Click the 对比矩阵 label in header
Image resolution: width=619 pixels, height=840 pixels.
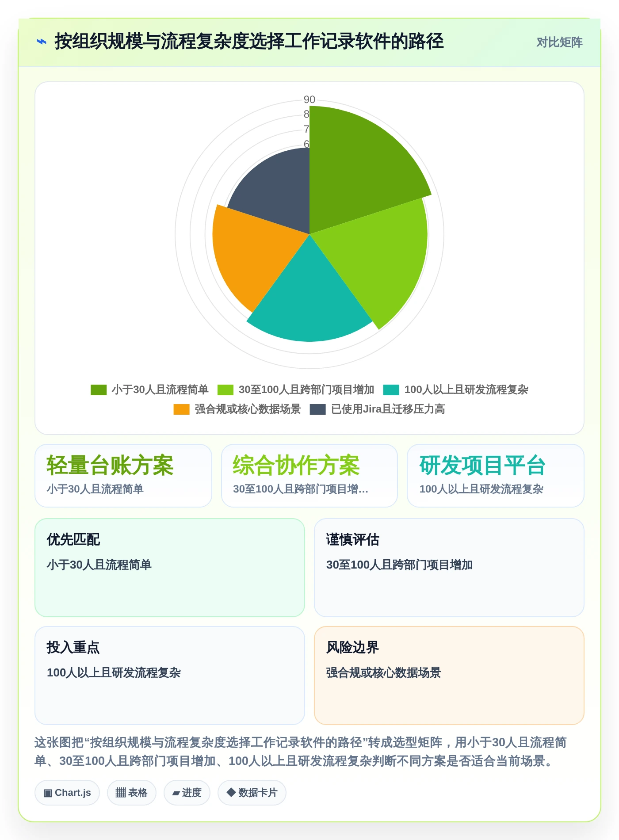pyautogui.click(x=559, y=42)
